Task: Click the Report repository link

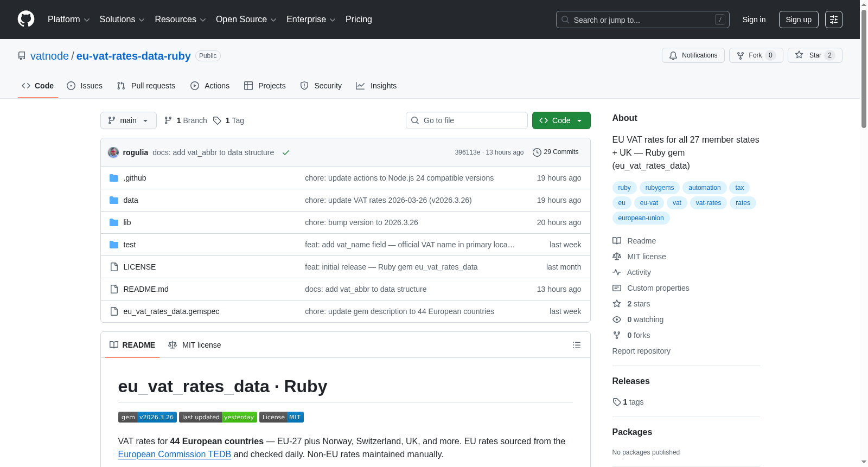Action: point(641,351)
